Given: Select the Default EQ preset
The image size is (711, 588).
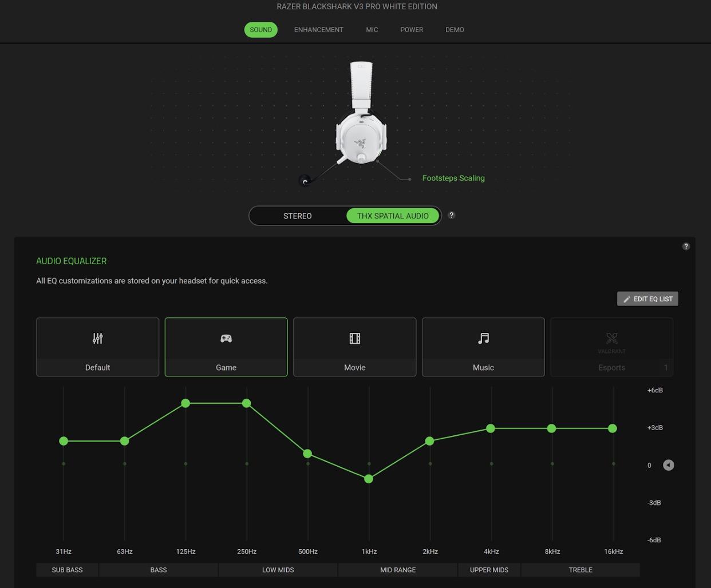Looking at the screenshot, I should pos(97,347).
